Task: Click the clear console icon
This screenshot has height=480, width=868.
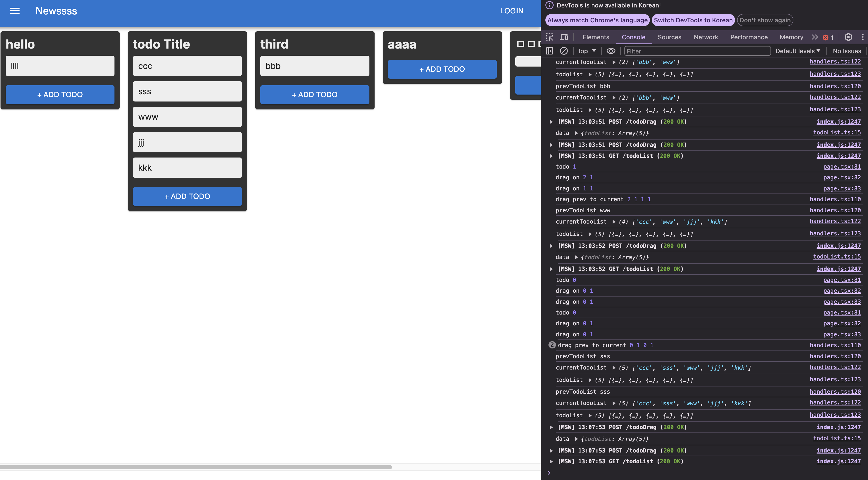Action: point(564,51)
